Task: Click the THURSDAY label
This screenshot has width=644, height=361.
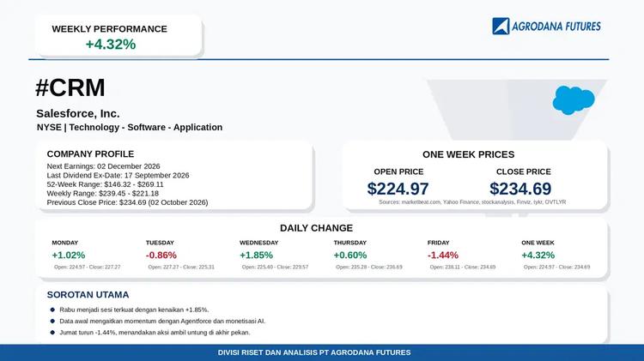Action: (x=350, y=243)
